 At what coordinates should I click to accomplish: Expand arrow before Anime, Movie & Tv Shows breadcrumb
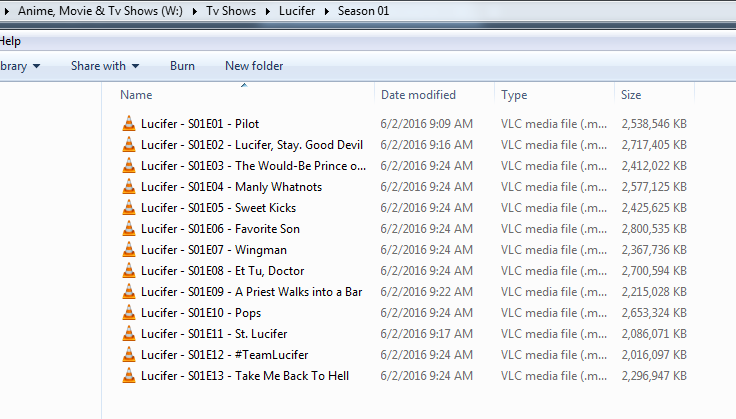[7, 11]
